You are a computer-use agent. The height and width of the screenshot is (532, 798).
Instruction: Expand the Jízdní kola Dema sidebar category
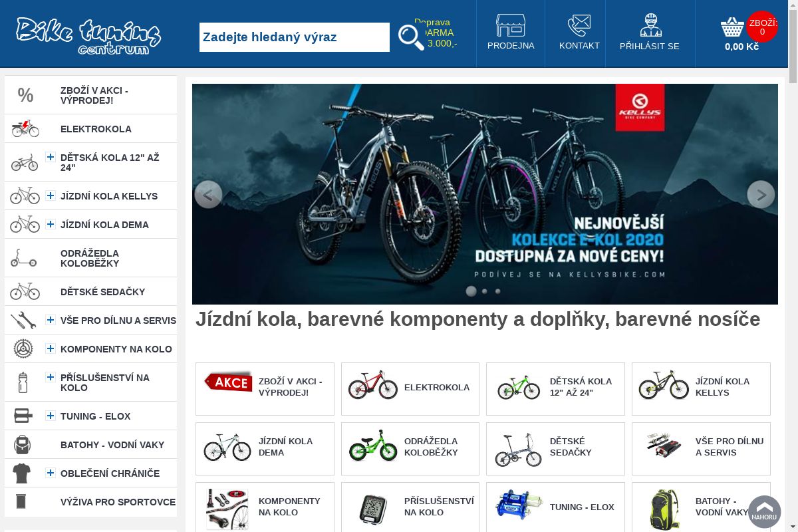click(x=51, y=224)
